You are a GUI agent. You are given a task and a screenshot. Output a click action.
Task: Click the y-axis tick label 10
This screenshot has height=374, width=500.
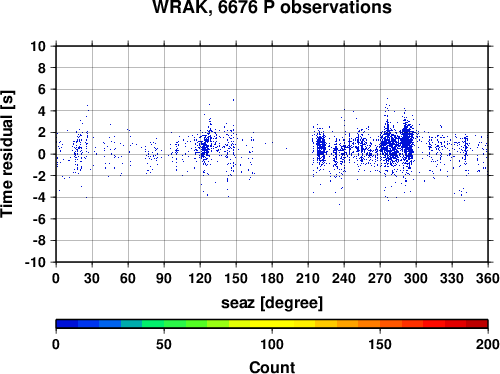(38, 46)
